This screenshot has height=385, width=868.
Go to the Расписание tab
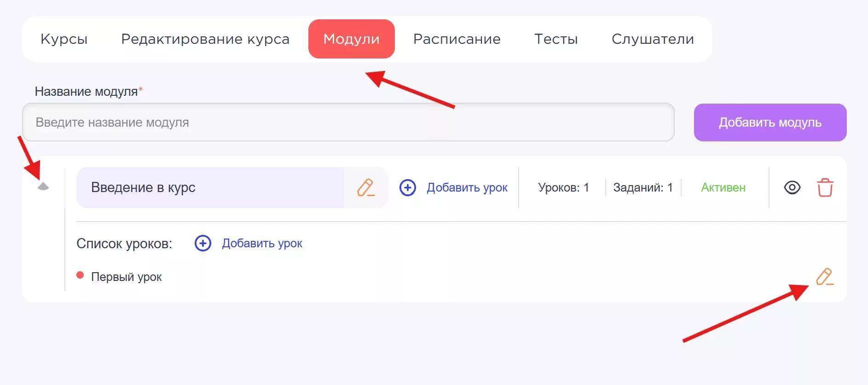(x=457, y=39)
